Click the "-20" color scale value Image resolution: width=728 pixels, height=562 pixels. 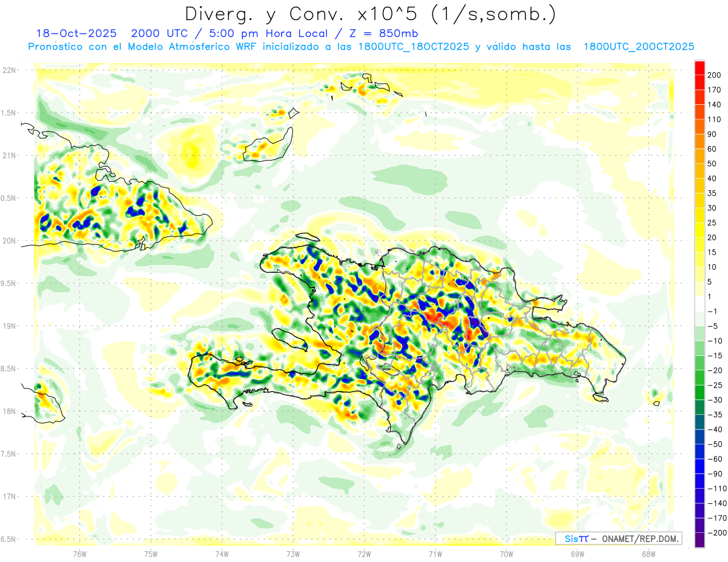tap(715, 370)
